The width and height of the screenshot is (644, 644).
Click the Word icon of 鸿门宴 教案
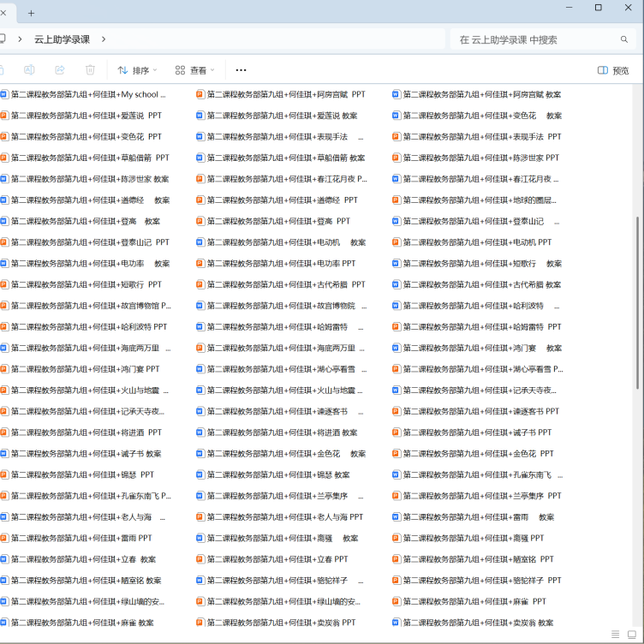coord(396,348)
